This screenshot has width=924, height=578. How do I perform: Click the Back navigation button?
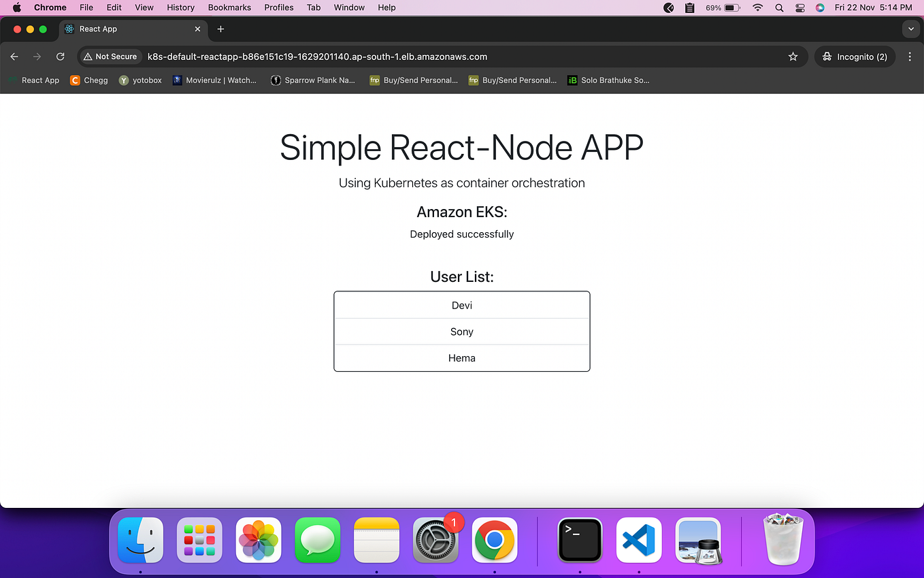(x=14, y=57)
